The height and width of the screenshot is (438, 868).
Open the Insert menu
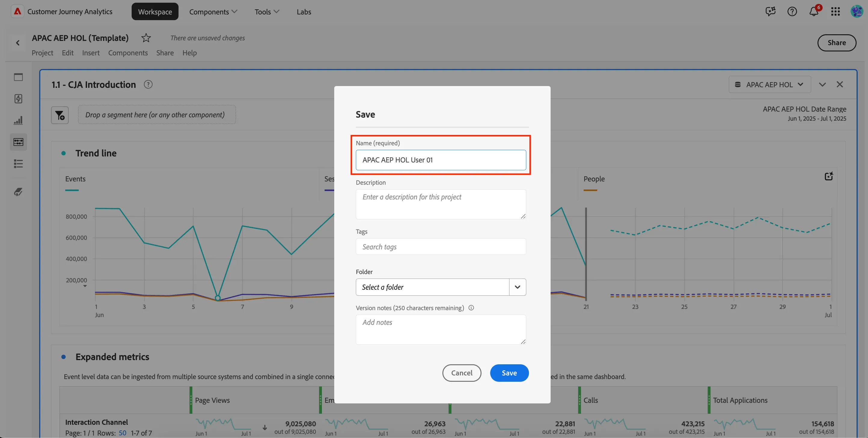(91, 53)
